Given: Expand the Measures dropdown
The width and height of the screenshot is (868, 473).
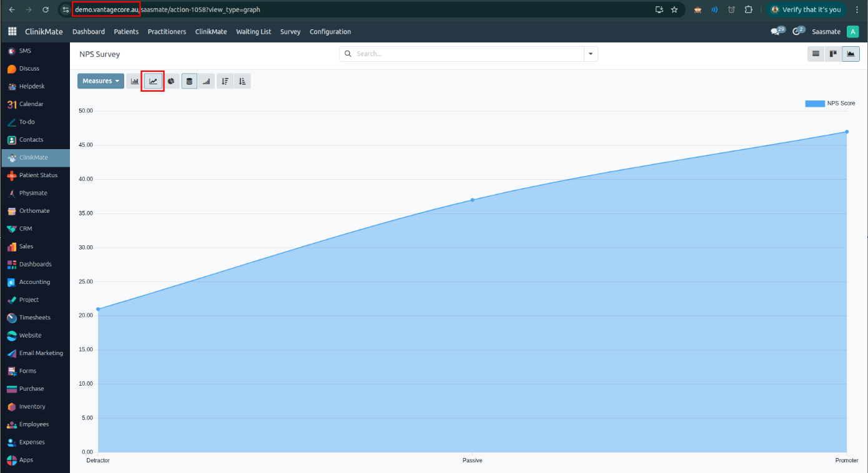Looking at the screenshot, I should [x=101, y=81].
